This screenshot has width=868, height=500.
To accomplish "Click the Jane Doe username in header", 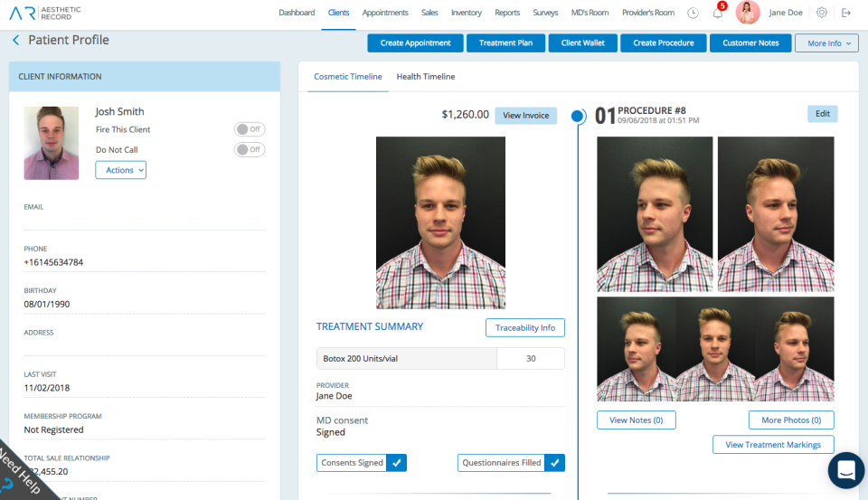I will [786, 12].
